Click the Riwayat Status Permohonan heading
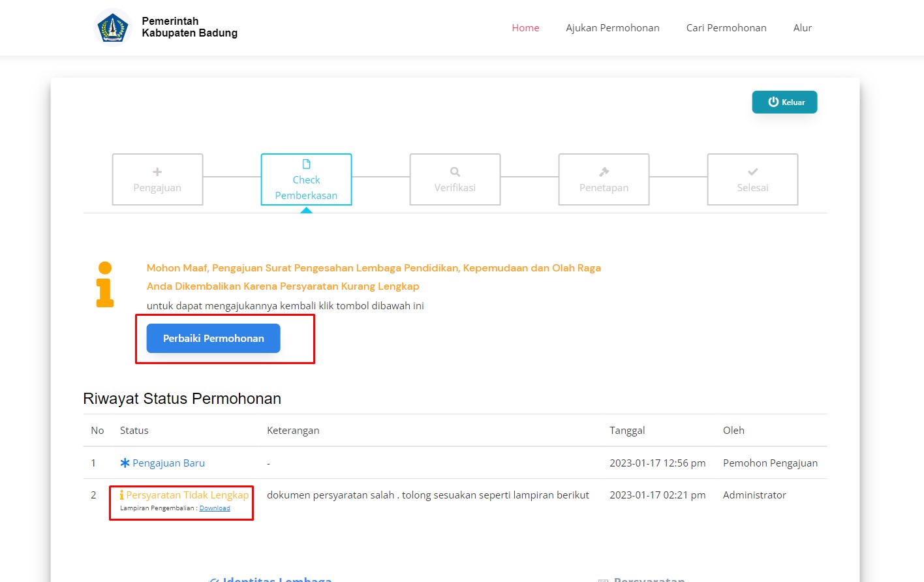This screenshot has width=924, height=582. (x=182, y=399)
